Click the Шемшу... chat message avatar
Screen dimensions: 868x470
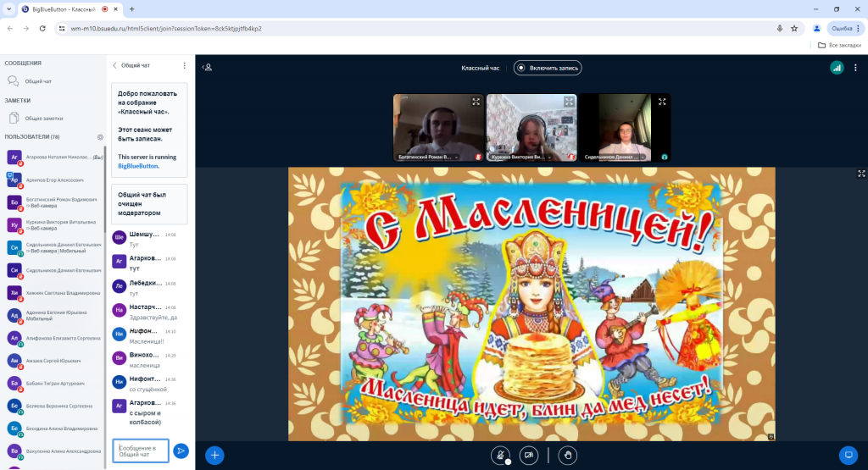coord(119,237)
